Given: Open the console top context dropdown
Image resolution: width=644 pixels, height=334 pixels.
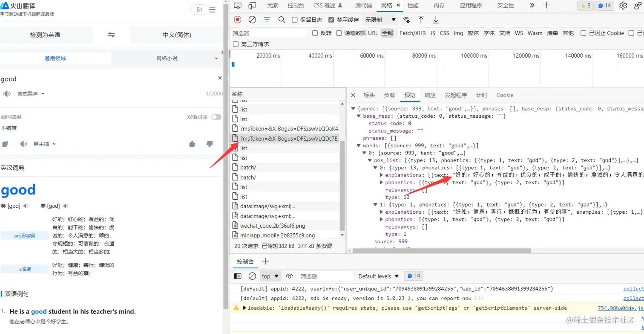Looking at the screenshot, I should point(270,276).
